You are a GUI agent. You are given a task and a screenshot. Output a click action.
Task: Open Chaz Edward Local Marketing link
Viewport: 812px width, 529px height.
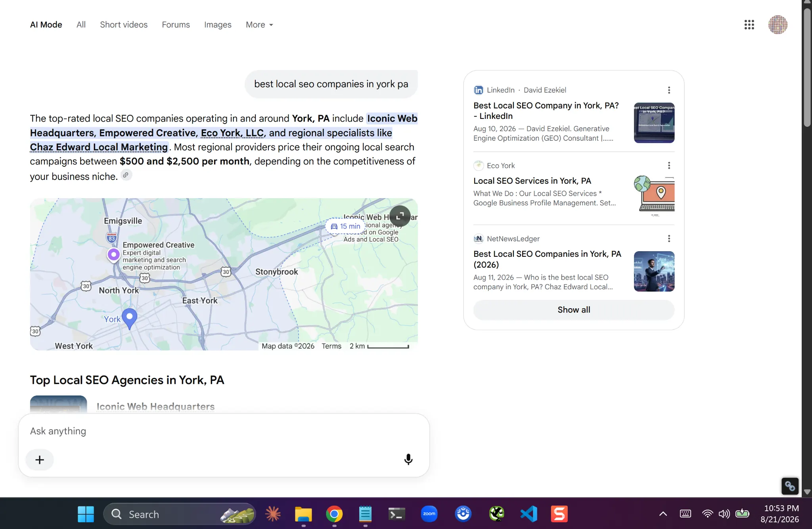99,147
